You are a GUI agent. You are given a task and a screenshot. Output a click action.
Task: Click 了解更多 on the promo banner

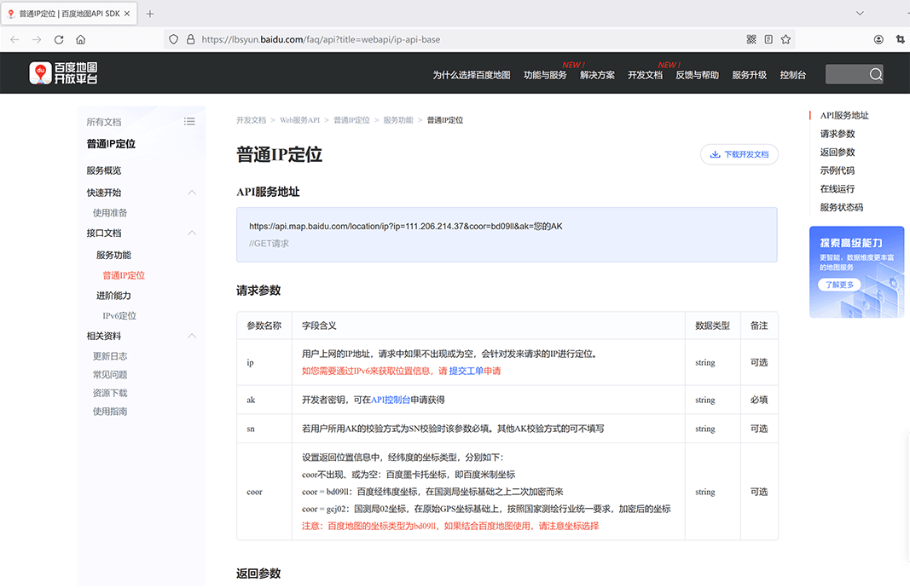[x=838, y=285]
